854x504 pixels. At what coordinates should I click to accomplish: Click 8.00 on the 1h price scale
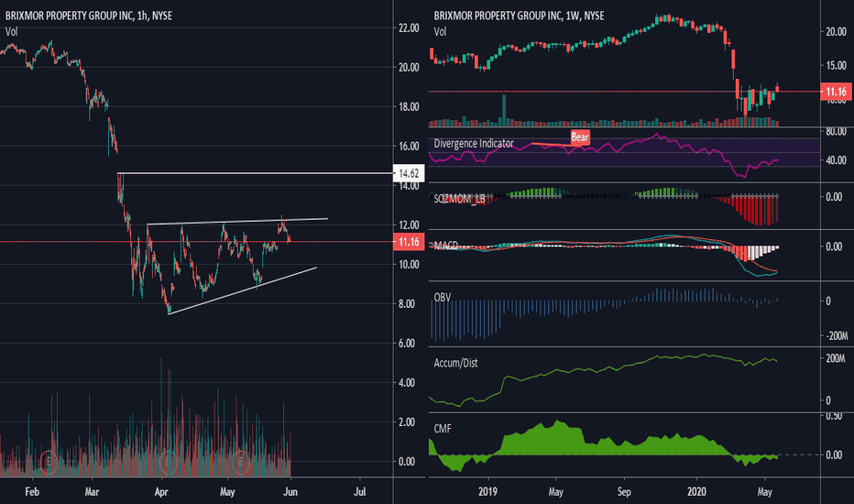click(409, 304)
